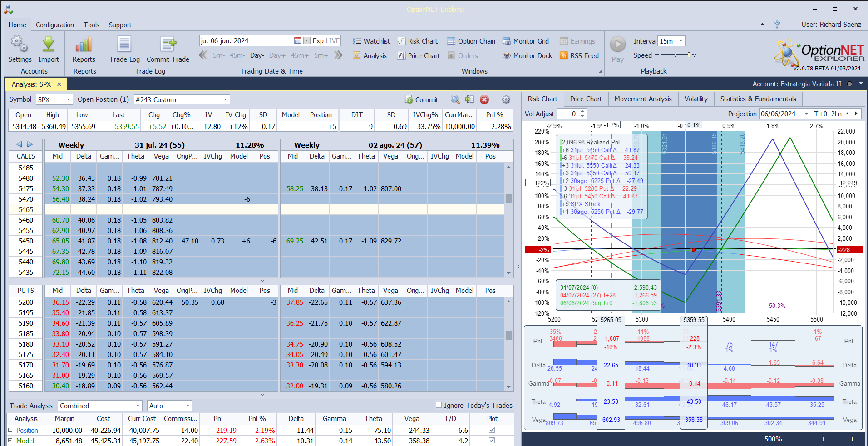The image size is (868, 446).
Task: Click the Import download icon
Action: click(x=49, y=45)
